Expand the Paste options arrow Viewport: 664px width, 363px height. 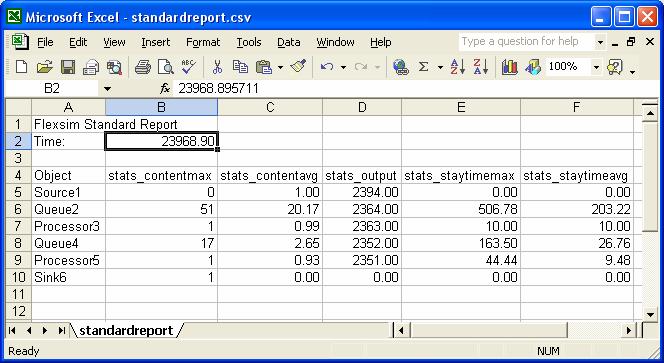[x=280, y=67]
